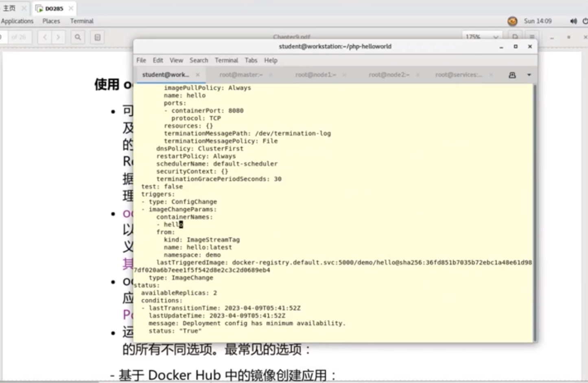Open the 175% zoom dropdown in PDF viewer

482,37
